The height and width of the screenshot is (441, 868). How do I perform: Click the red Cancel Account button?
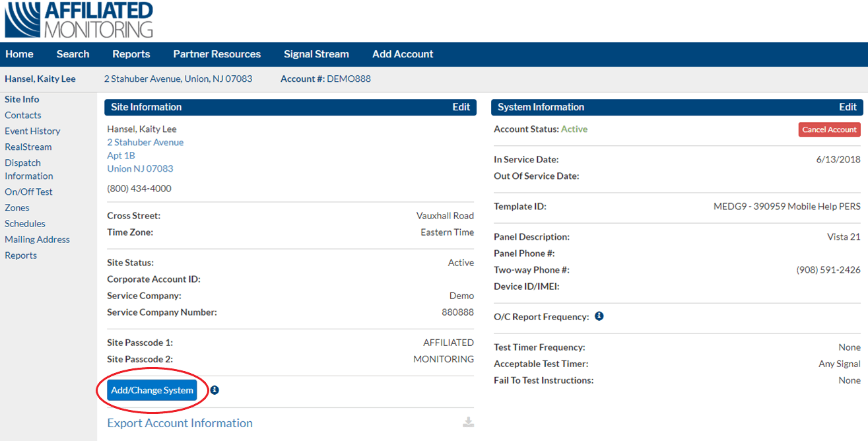point(830,129)
